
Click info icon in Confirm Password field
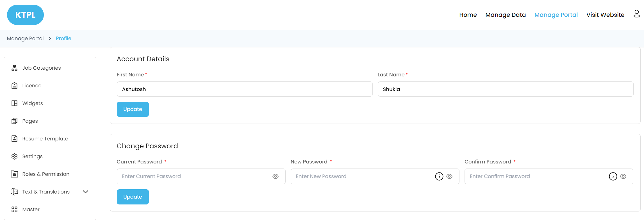pyautogui.click(x=613, y=176)
